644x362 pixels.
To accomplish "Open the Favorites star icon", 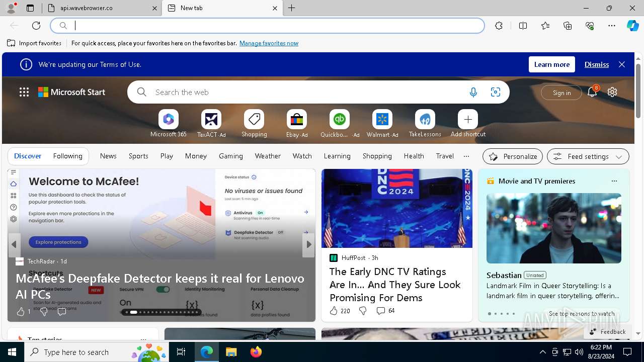I will pyautogui.click(x=545, y=26).
